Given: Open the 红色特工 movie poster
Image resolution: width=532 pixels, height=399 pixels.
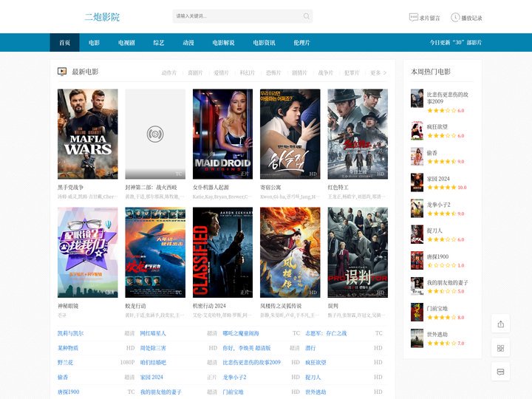Looking at the screenshot, I should 358,134.
